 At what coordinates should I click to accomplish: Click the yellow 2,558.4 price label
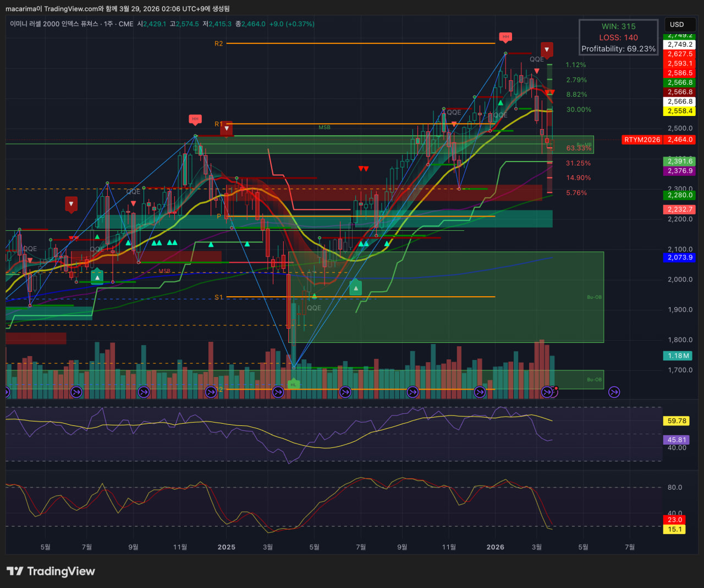click(680, 111)
